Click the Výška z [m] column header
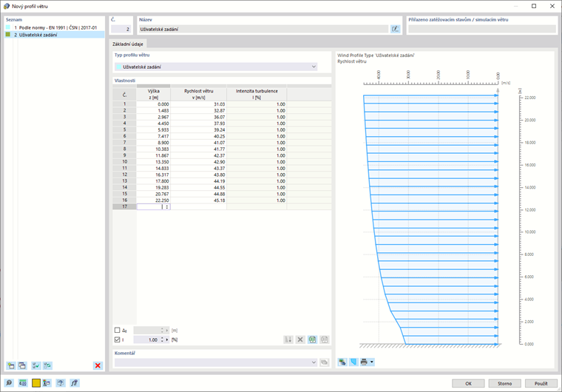Screen dimensions: 562x392 pos(153,94)
